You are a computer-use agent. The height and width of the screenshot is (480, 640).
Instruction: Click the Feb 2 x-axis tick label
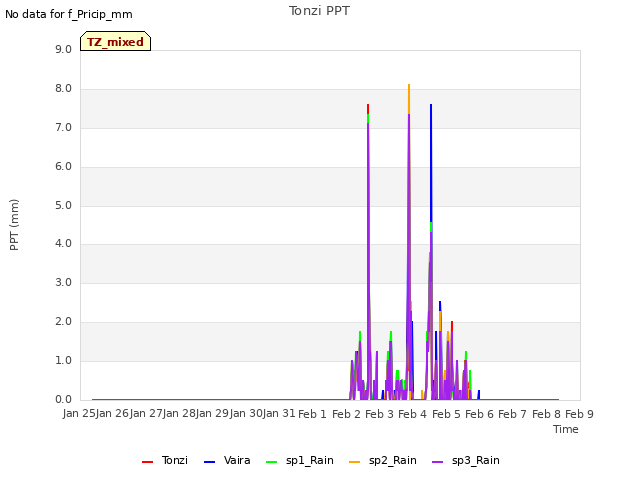[346, 414]
